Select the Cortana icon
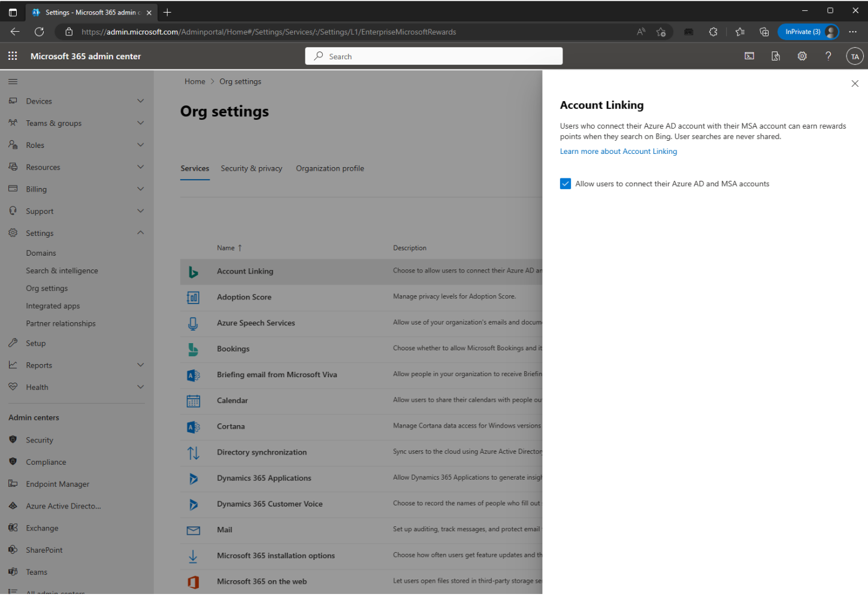The width and height of the screenshot is (868, 597). [x=193, y=426]
